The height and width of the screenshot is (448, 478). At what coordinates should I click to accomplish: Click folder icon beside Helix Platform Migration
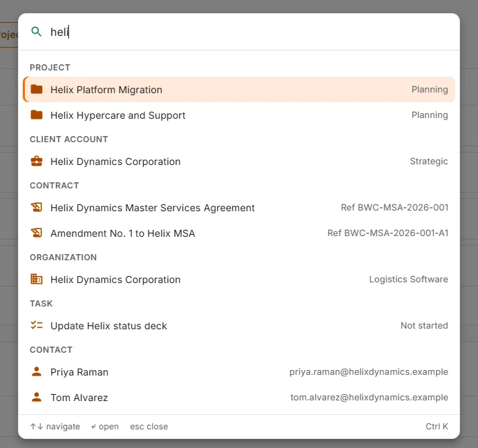click(x=37, y=89)
